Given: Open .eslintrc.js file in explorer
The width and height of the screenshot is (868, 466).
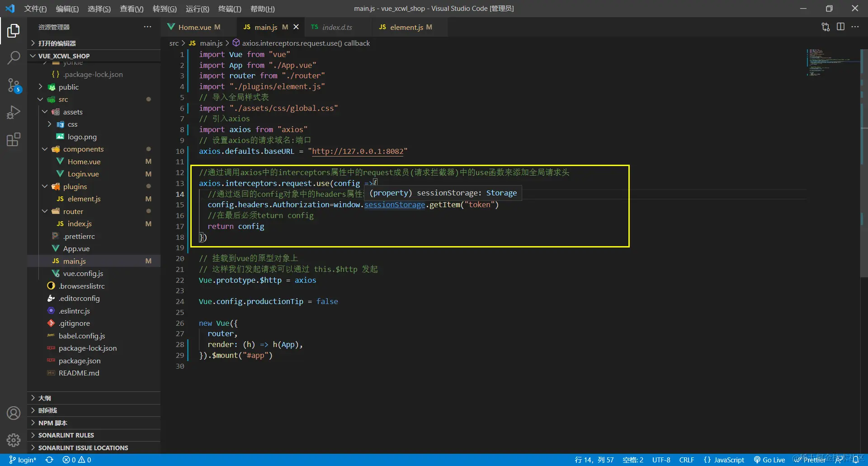Looking at the screenshot, I should 74,311.
